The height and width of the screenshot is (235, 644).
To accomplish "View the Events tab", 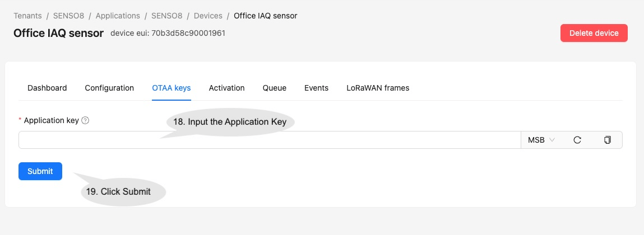I will click(x=316, y=88).
